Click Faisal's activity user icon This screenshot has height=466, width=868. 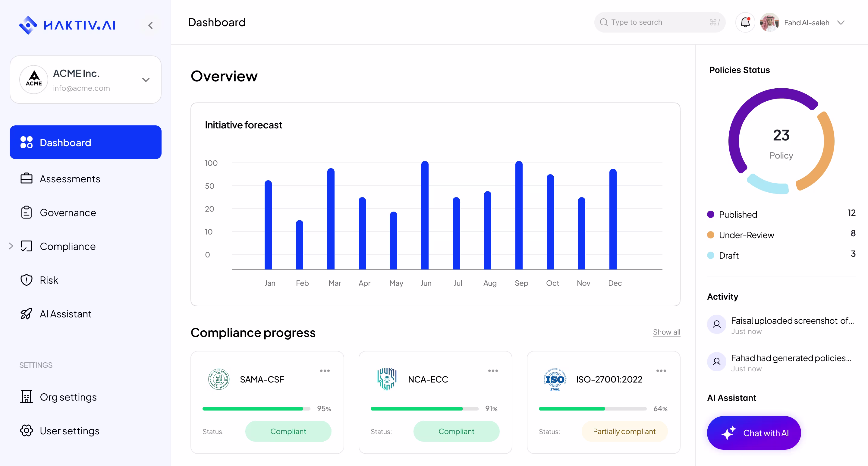click(x=716, y=324)
